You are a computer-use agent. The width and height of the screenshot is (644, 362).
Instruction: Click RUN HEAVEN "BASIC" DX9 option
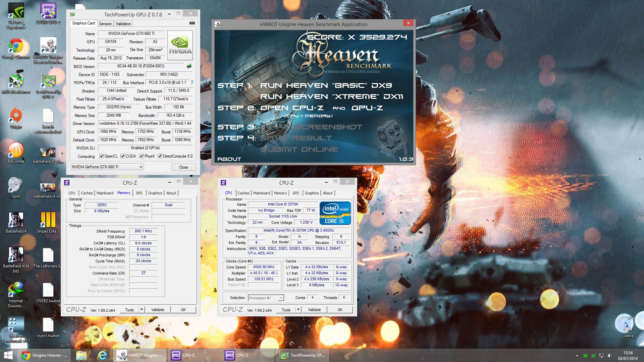click(326, 85)
